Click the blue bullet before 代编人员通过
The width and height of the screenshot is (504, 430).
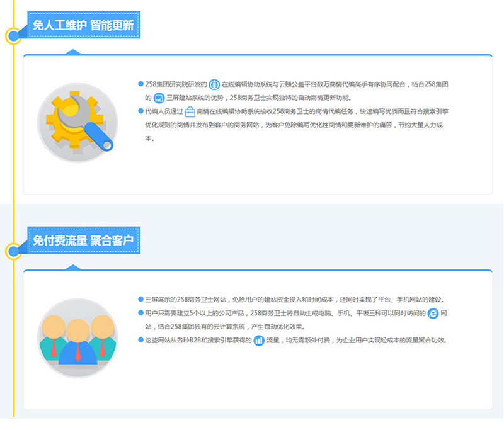140,111
